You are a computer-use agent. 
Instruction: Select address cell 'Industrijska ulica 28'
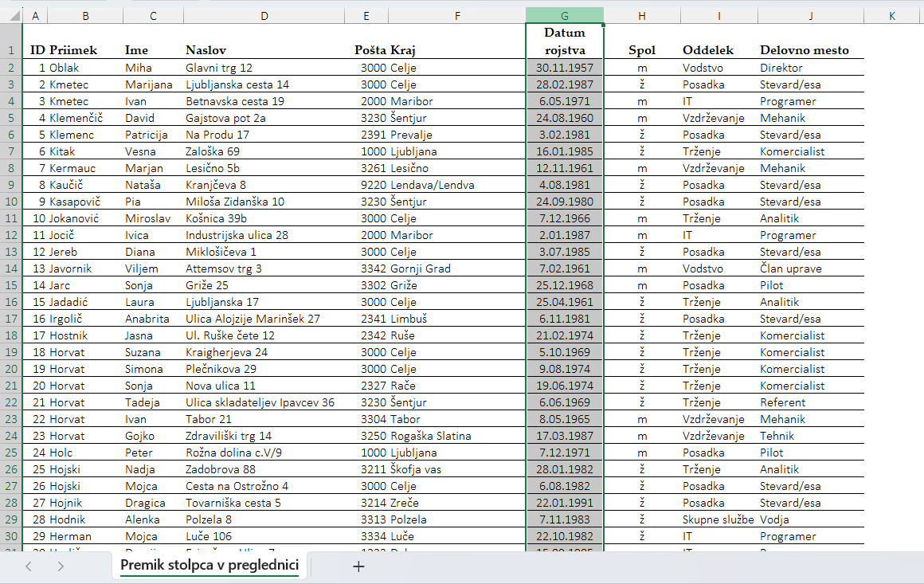[x=264, y=235]
